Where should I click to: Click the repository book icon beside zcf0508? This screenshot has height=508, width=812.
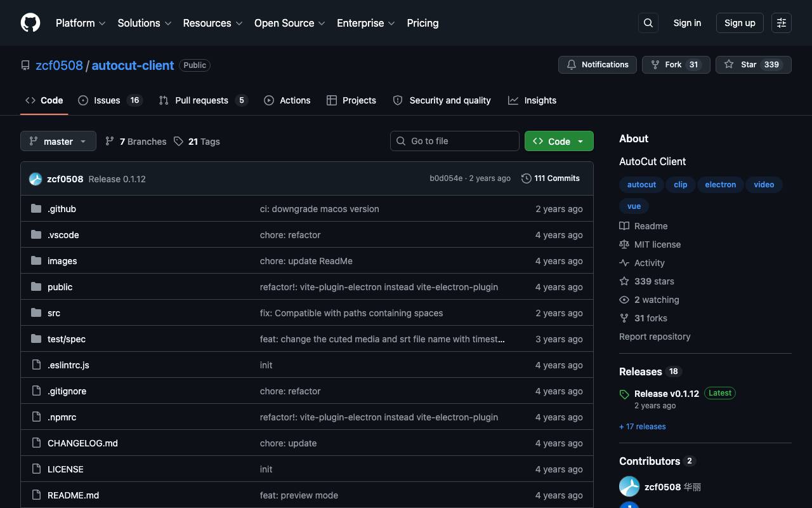(x=25, y=65)
